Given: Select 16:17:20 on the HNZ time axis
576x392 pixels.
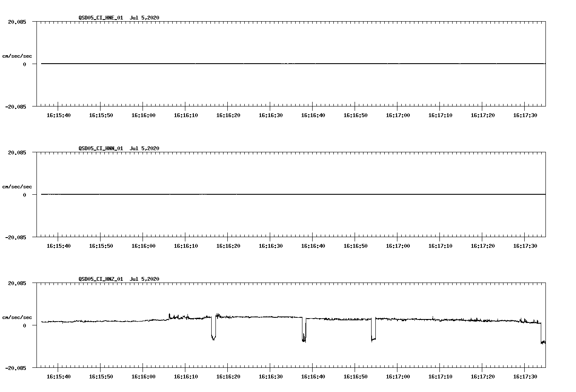Looking at the screenshot, I should click(x=483, y=377).
